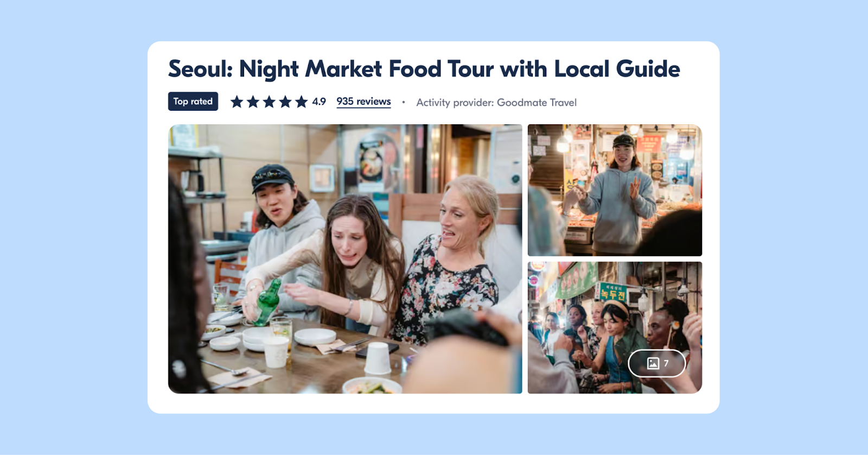Click the Seoul Night Market tour title

point(424,69)
